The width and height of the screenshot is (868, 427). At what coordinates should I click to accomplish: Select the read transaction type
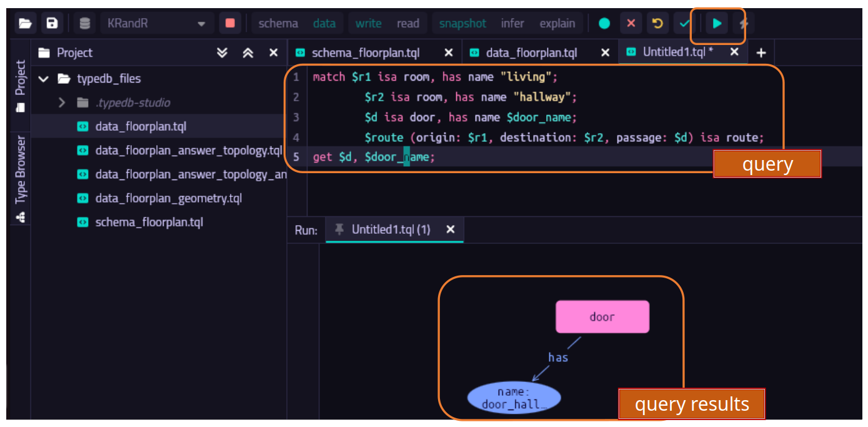point(408,24)
